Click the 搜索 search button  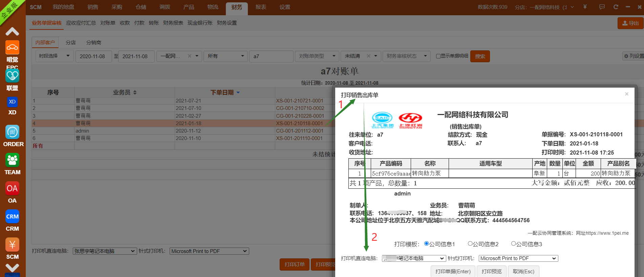coord(480,56)
